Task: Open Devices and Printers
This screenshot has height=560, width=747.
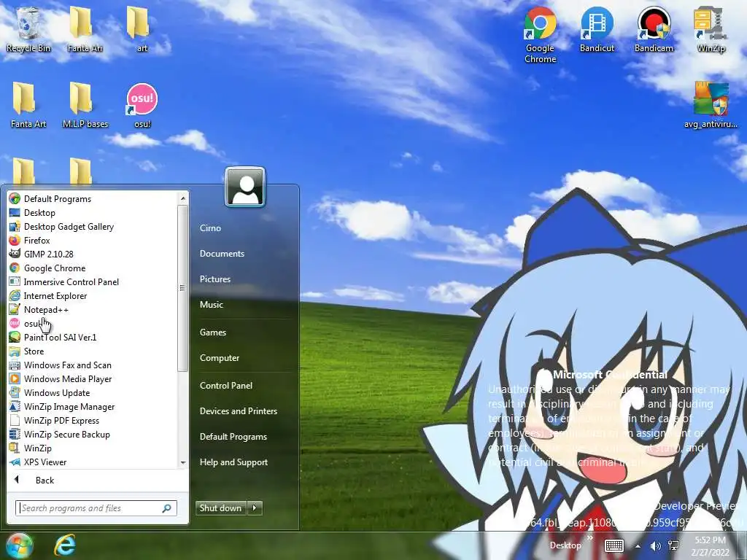Action: (x=239, y=411)
